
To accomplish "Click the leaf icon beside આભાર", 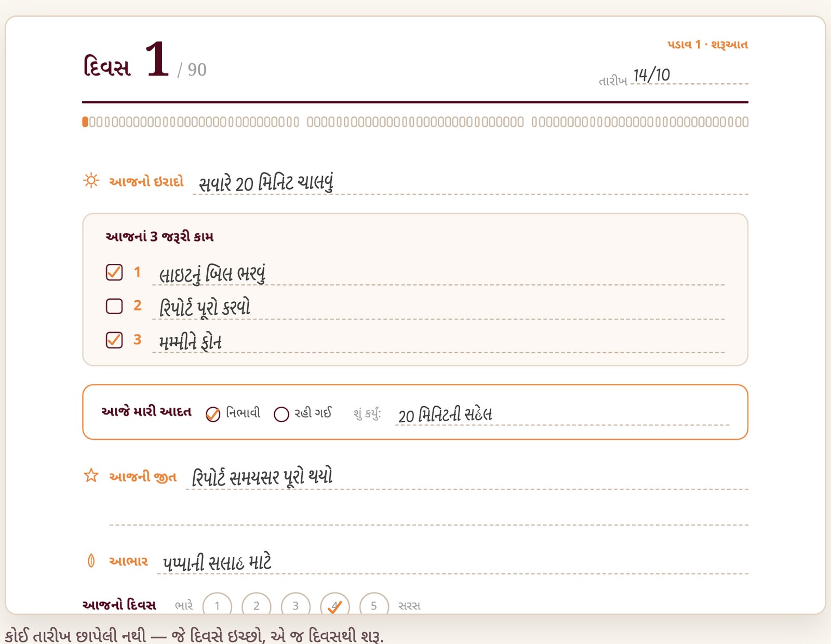I will (x=91, y=561).
